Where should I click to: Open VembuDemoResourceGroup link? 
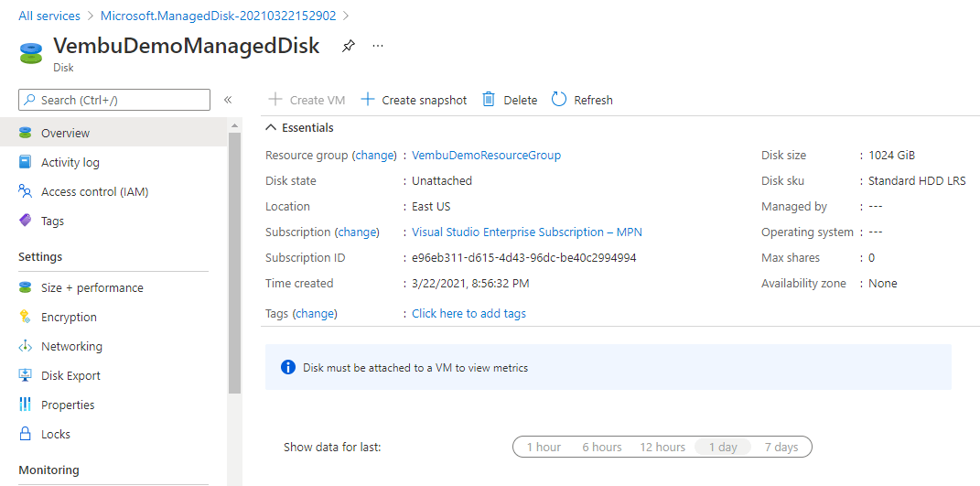(486, 155)
